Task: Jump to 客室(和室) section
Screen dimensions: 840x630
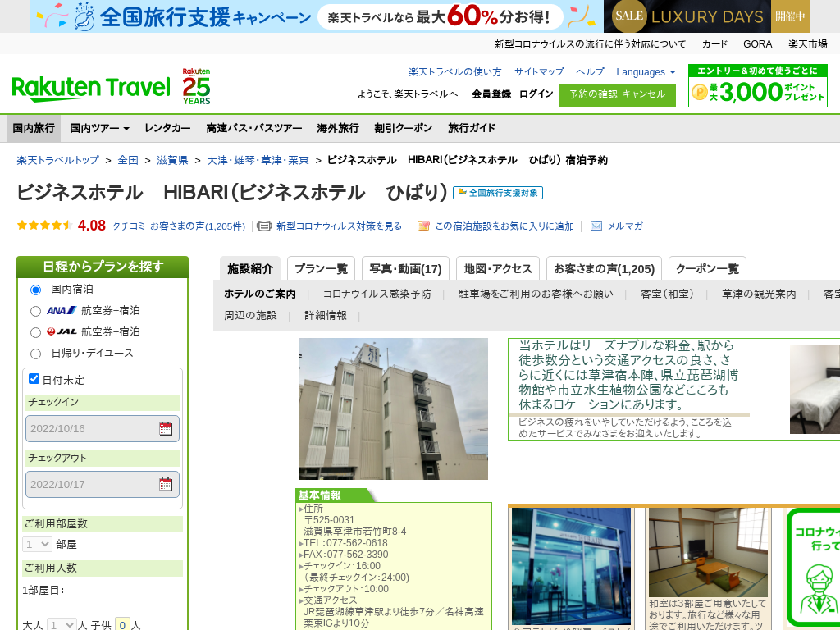Action: (x=668, y=294)
